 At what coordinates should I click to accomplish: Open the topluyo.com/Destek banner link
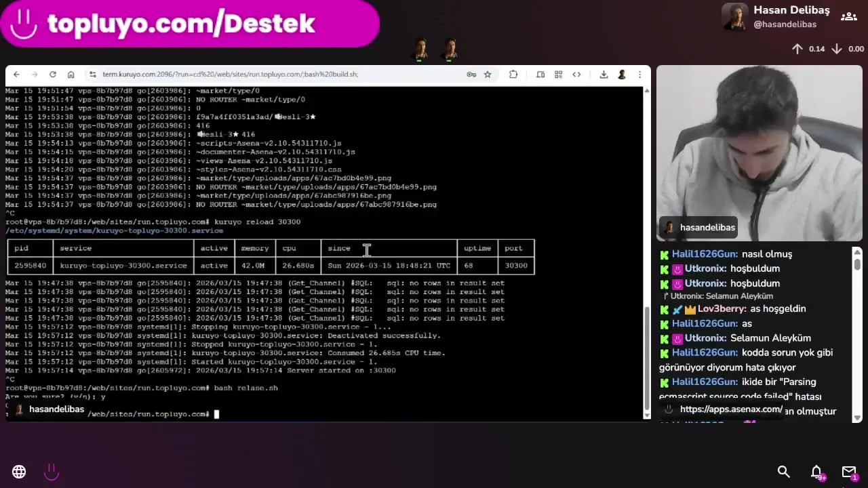[x=189, y=24]
